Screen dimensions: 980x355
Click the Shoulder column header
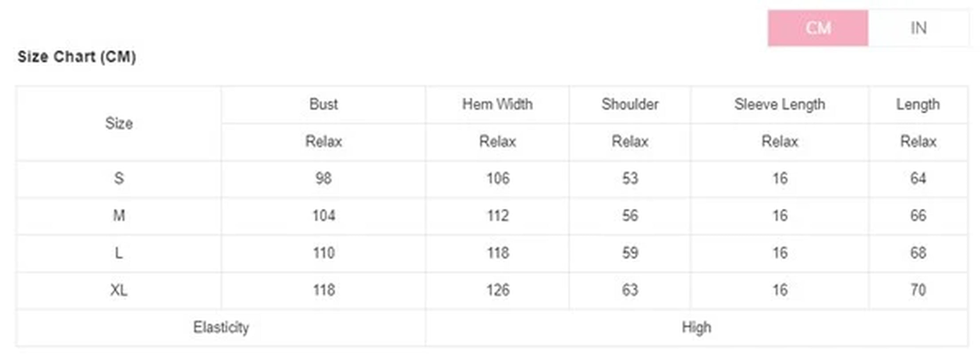coord(630,104)
